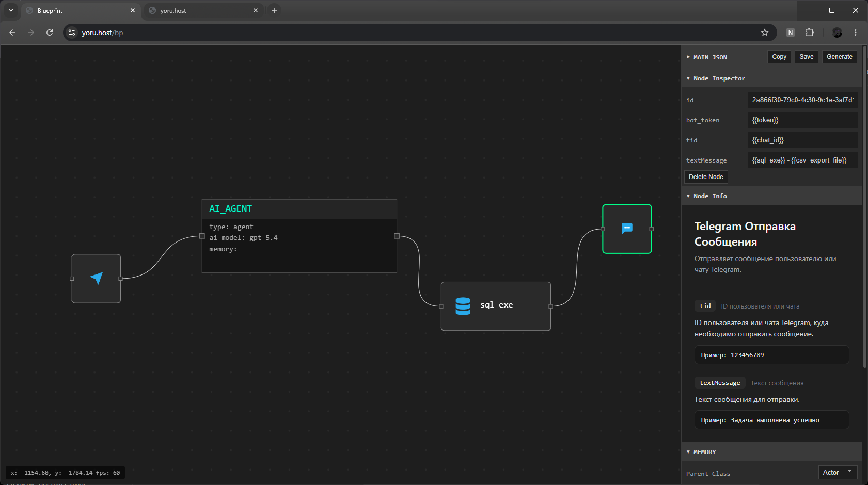
Task: Click the sql_exe node input port
Action: click(x=441, y=306)
